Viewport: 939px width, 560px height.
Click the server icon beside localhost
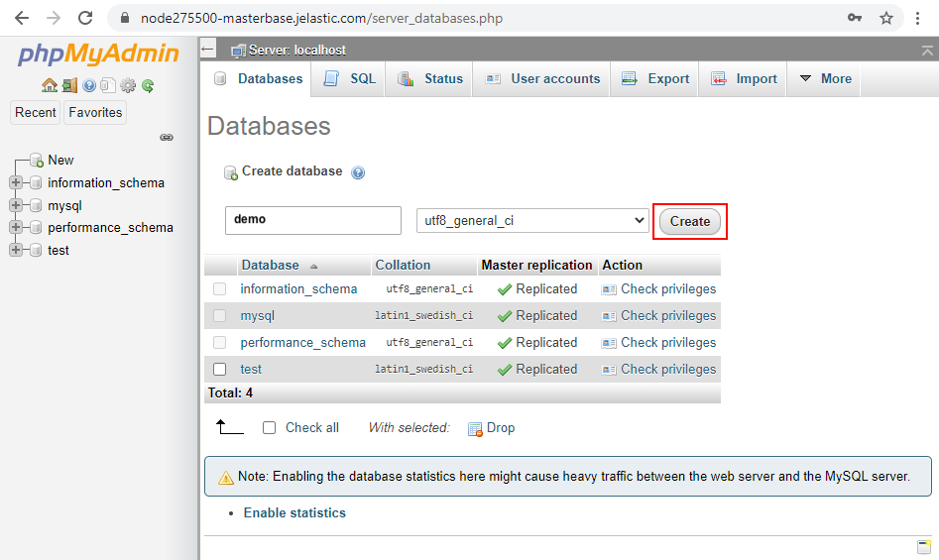[238, 51]
